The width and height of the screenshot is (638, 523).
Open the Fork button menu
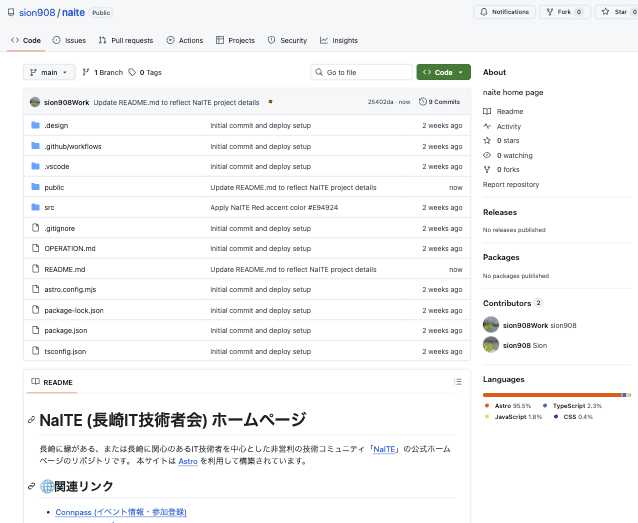click(x=565, y=12)
